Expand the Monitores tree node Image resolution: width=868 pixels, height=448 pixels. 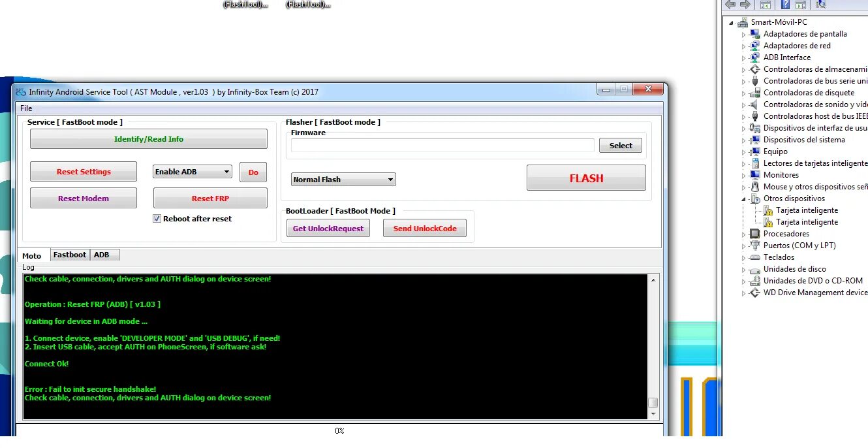[743, 175]
